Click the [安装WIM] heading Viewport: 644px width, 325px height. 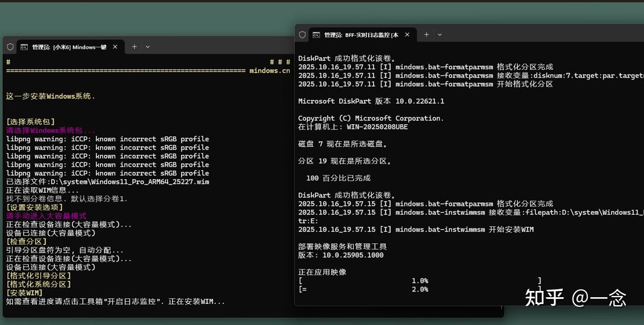coord(24,293)
